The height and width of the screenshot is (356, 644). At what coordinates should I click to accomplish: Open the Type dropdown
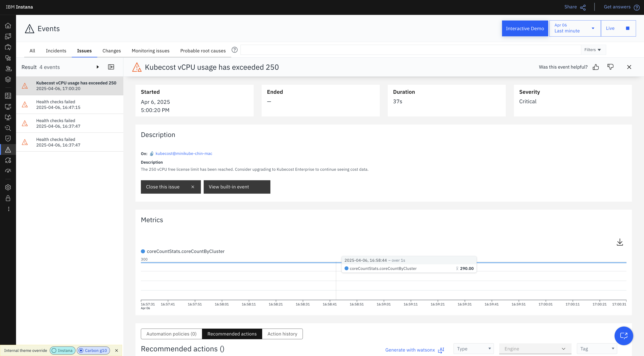pos(473,349)
